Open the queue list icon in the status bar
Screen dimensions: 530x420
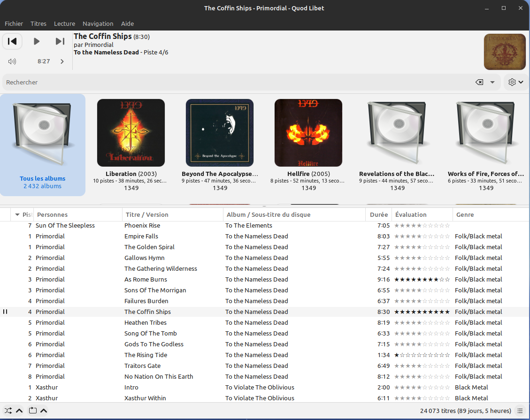(x=520, y=411)
